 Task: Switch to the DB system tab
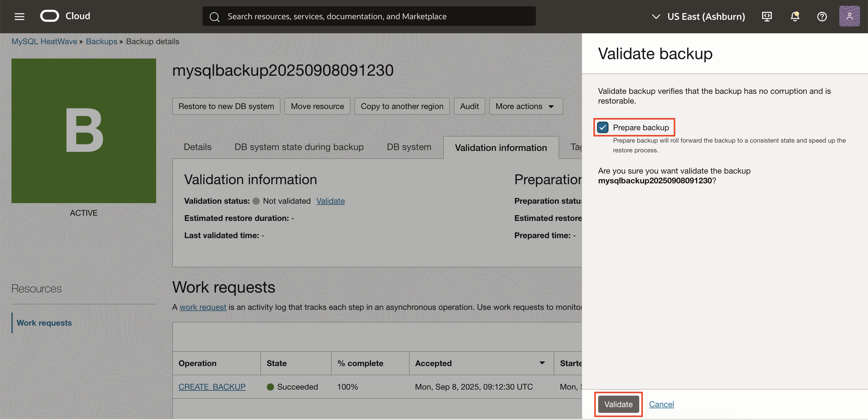pos(409,147)
